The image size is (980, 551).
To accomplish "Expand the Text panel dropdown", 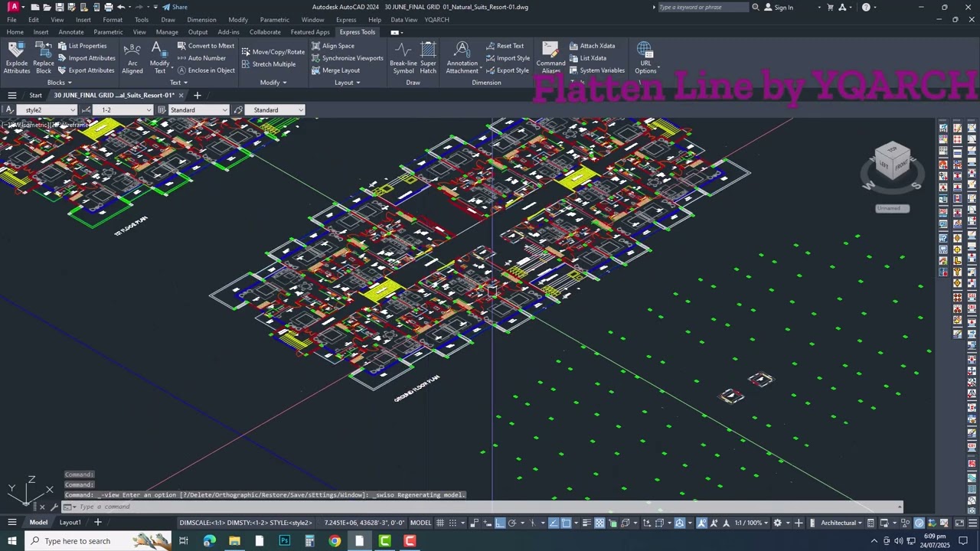I will [178, 83].
